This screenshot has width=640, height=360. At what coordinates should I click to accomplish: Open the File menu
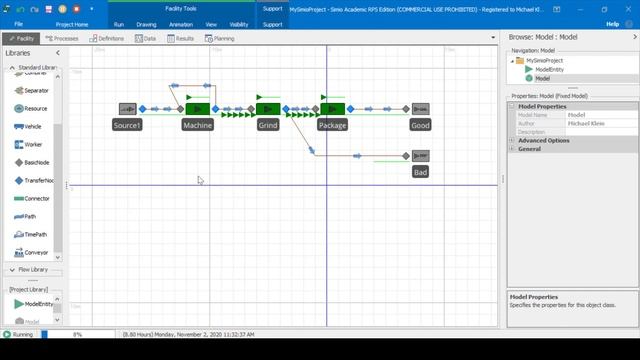point(18,24)
